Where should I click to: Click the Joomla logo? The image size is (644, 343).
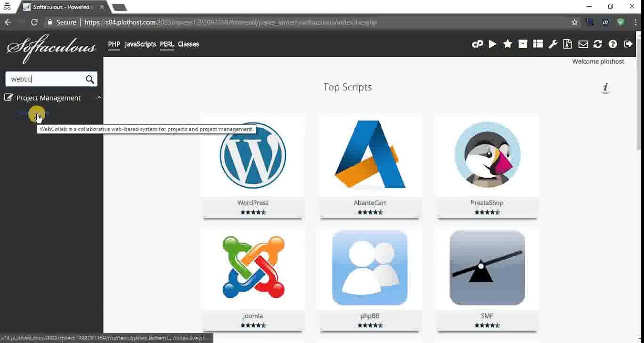253,267
